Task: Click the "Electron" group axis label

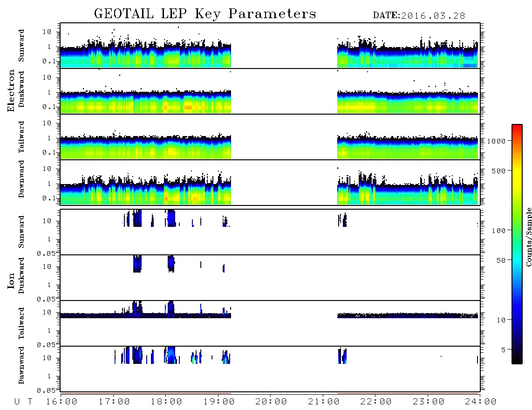Action: click(x=11, y=90)
